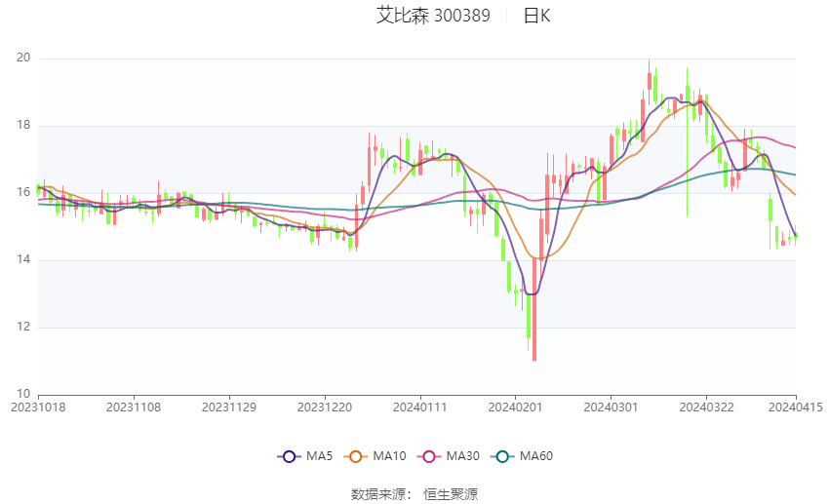Click the 恒生聚源 data source text
The width and height of the screenshot is (829, 504).
451,494
